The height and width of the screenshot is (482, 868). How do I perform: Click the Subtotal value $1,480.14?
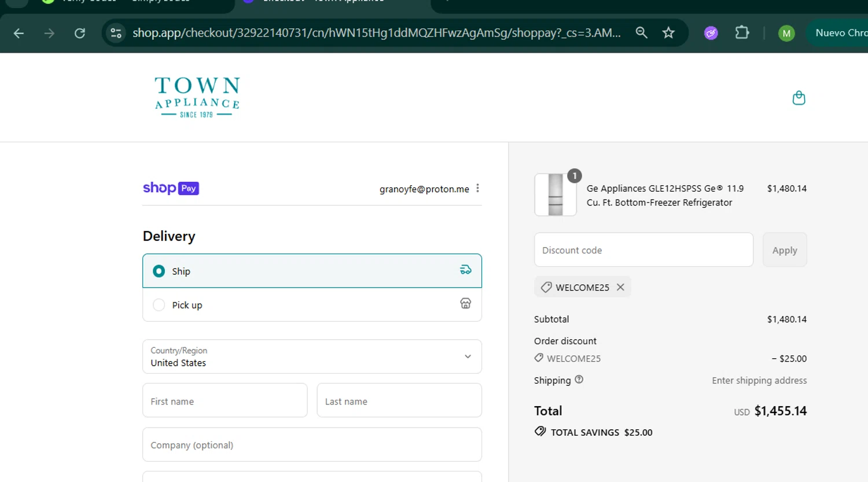[786, 319]
